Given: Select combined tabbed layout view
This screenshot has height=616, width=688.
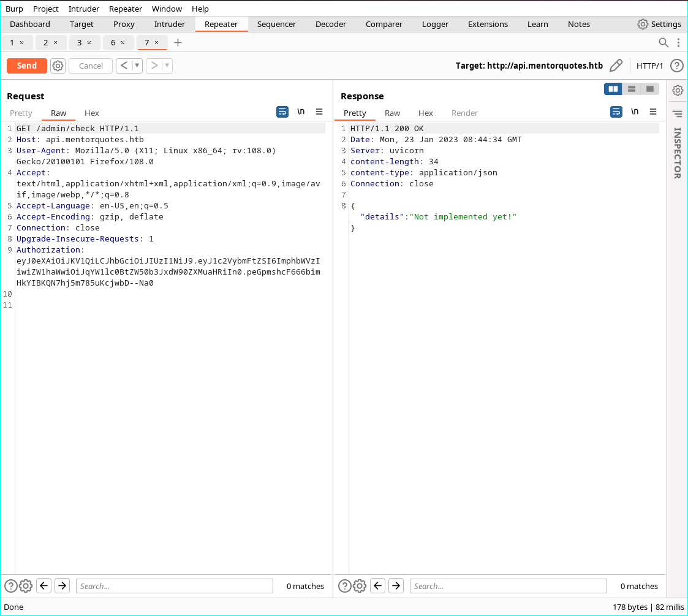Looking at the screenshot, I should [x=650, y=89].
